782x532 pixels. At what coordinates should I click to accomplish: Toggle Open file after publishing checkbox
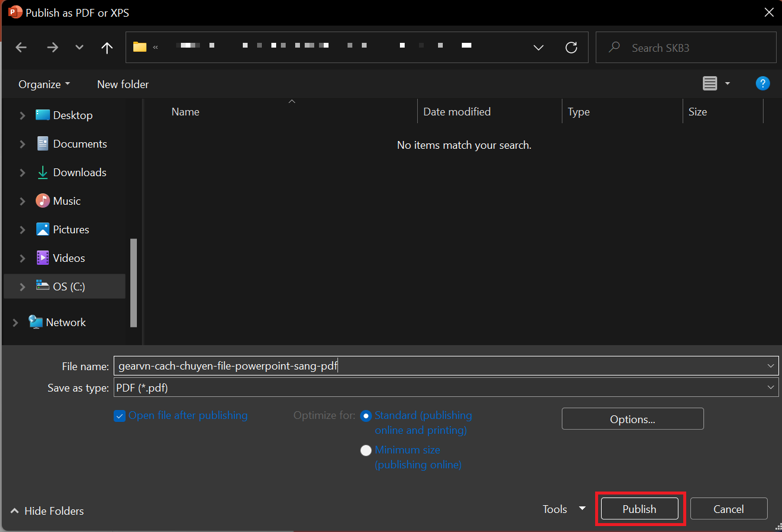119,416
